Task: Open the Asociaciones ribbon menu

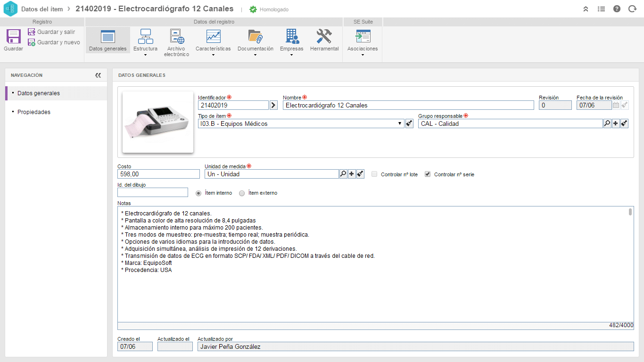Action: click(x=363, y=41)
